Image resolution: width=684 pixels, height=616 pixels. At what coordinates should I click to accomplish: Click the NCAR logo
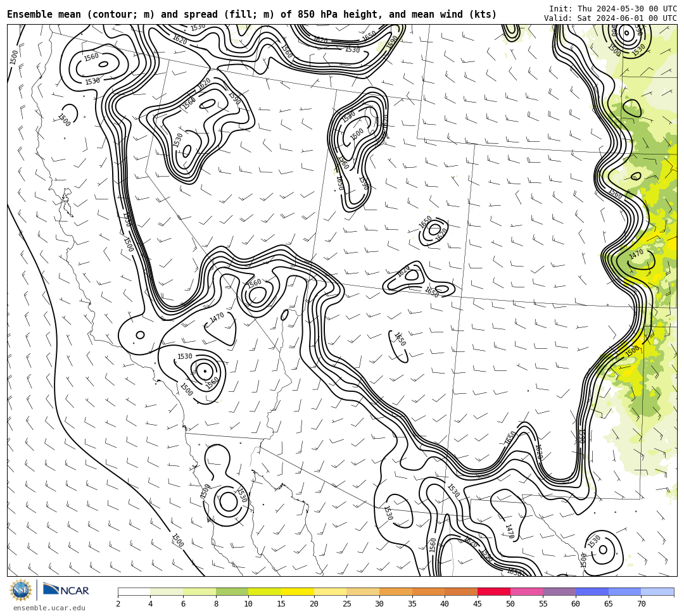click(66, 589)
